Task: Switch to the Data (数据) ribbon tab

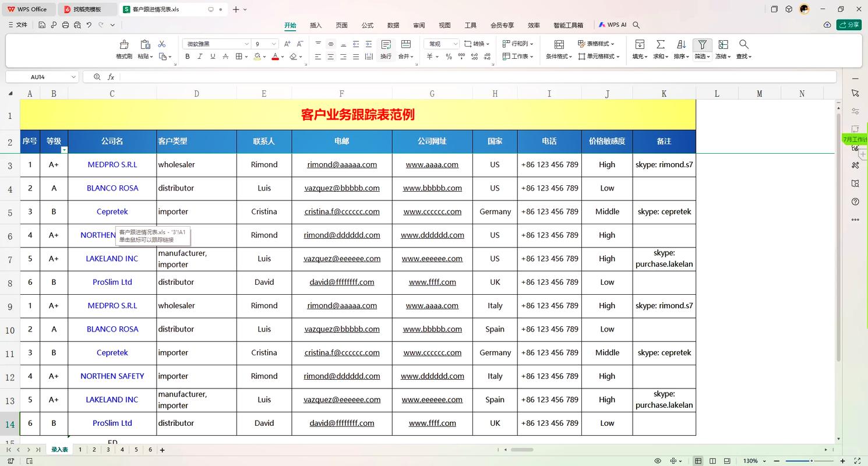Action: pos(393,25)
